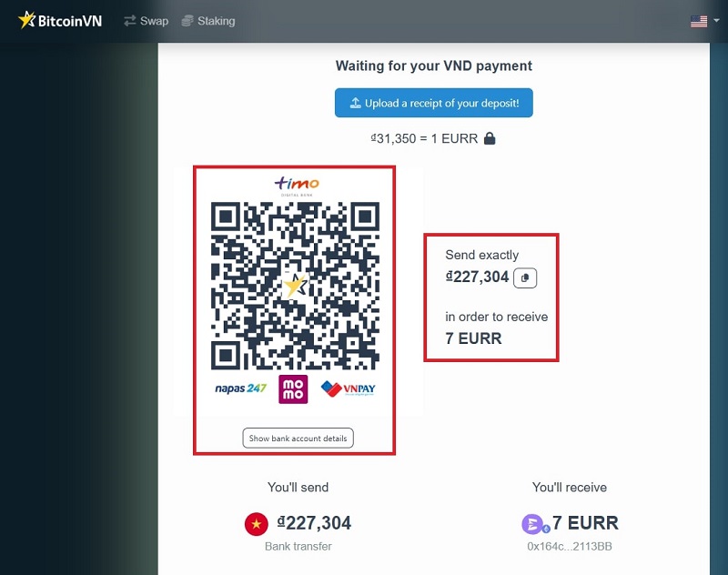
Task: Click the 0x164c...2113BB wallet address
Action: tap(569, 546)
